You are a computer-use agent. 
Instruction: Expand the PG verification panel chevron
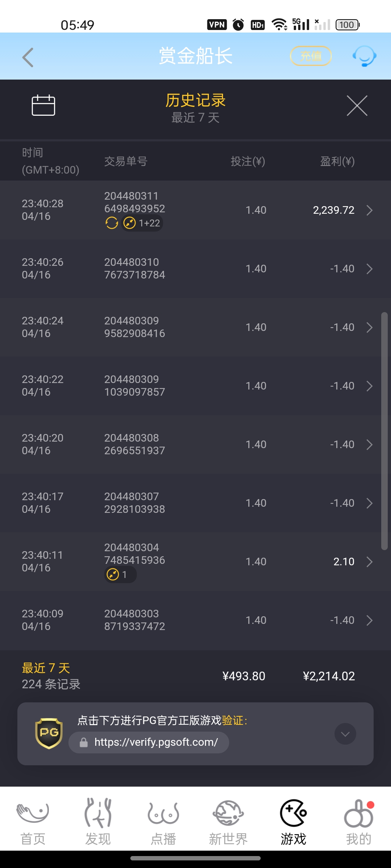click(x=345, y=734)
